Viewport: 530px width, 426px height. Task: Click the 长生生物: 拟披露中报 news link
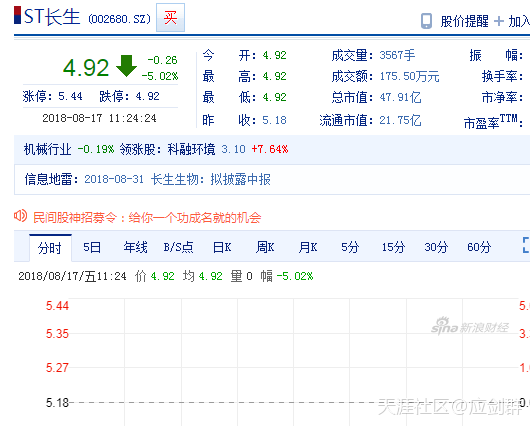pyautogui.click(x=211, y=179)
